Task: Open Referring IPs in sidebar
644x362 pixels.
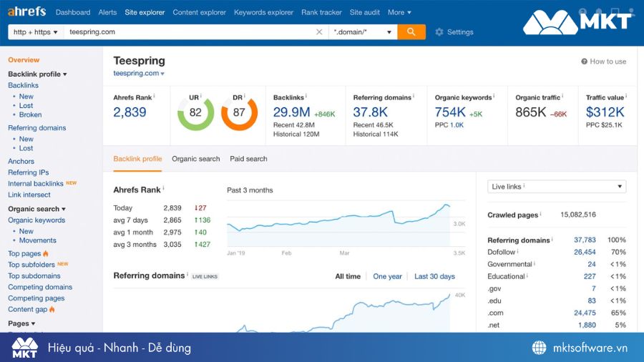Action: pyautogui.click(x=29, y=172)
